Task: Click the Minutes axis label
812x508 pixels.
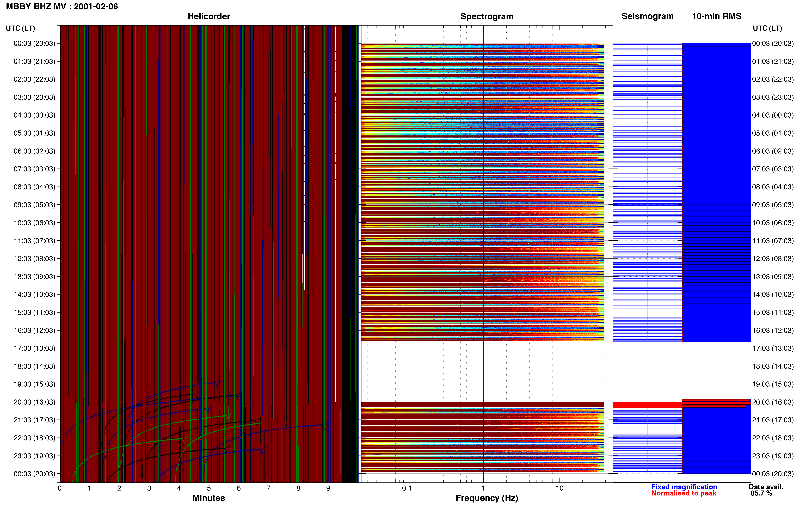Action: click(208, 498)
